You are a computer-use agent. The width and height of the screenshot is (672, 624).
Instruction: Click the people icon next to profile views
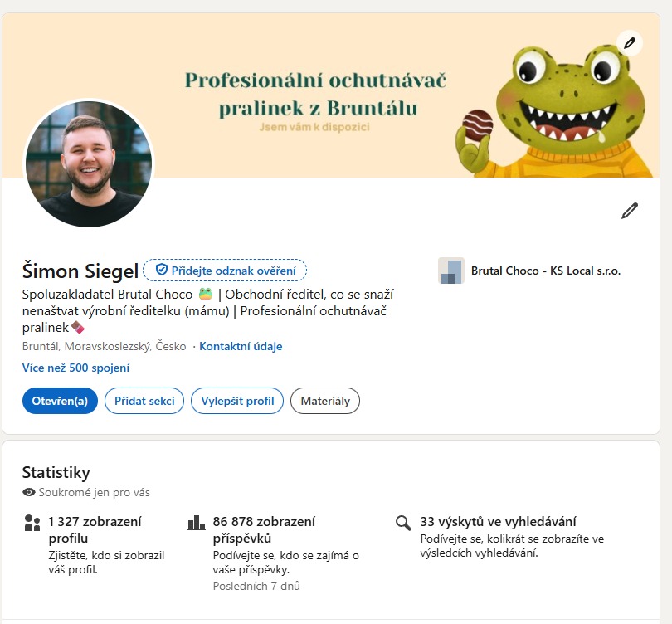(30, 523)
